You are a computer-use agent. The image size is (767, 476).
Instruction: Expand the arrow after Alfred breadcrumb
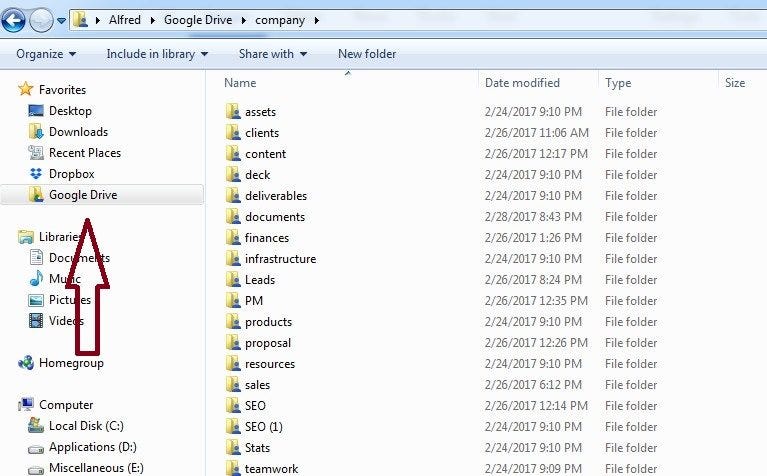(x=153, y=21)
